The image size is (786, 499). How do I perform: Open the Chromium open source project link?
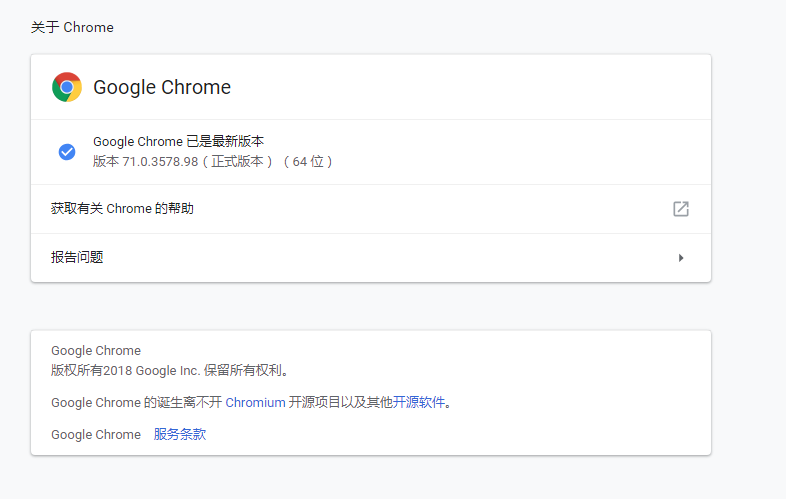255,403
